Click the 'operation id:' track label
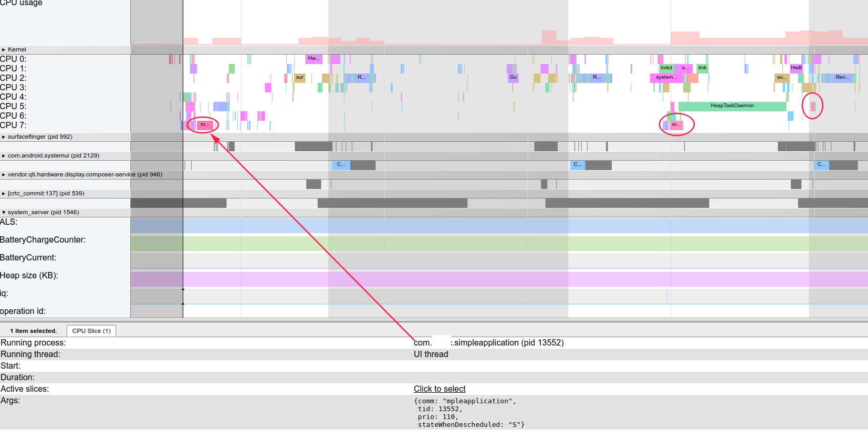This screenshot has height=439, width=868. pyautogui.click(x=23, y=311)
